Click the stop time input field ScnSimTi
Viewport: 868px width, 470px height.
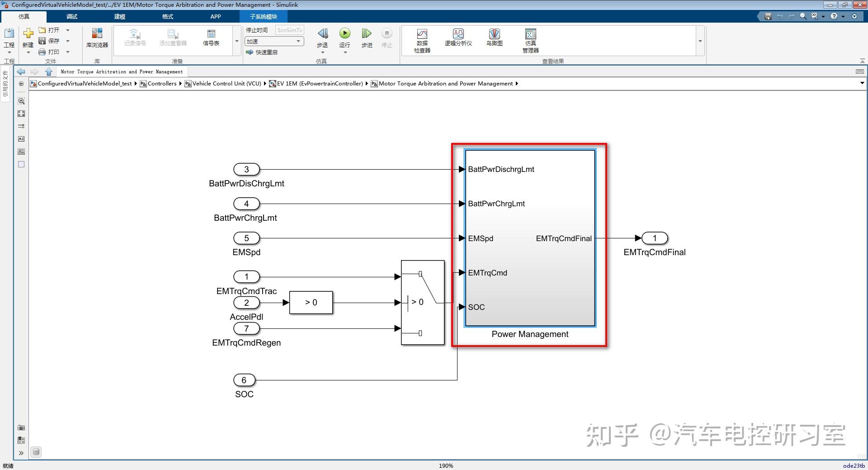pyautogui.click(x=289, y=30)
